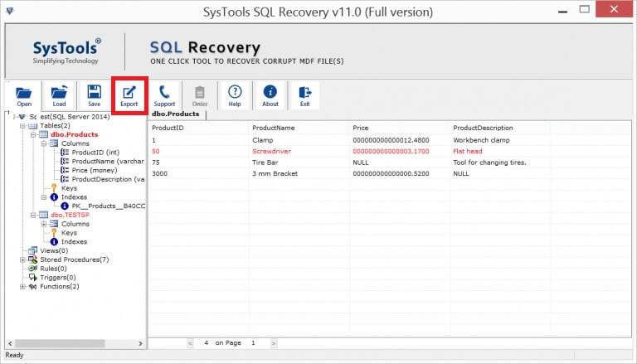Click the Price (money) column icon
The height and width of the screenshot is (364, 637).
[65, 170]
